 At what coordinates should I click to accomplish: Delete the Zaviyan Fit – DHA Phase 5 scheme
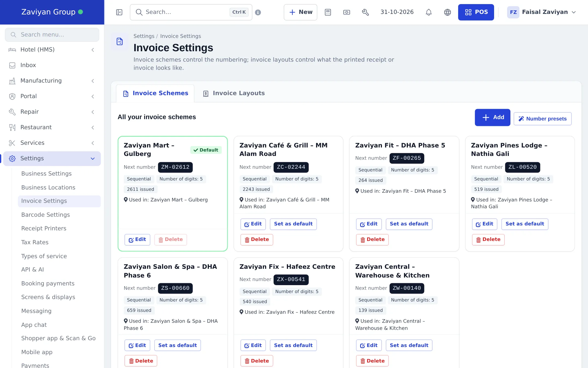click(372, 240)
